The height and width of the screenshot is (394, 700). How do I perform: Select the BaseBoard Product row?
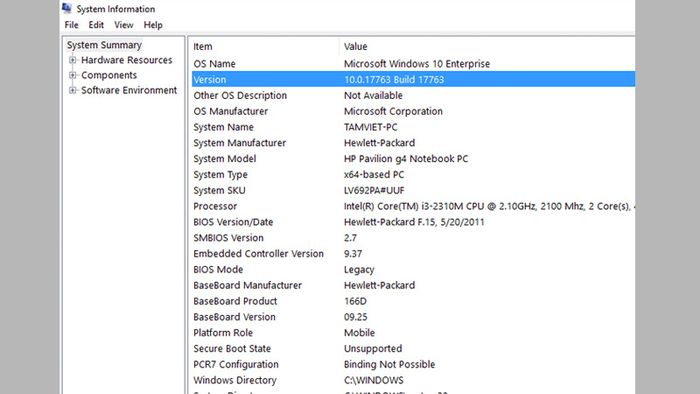pyautogui.click(x=413, y=301)
